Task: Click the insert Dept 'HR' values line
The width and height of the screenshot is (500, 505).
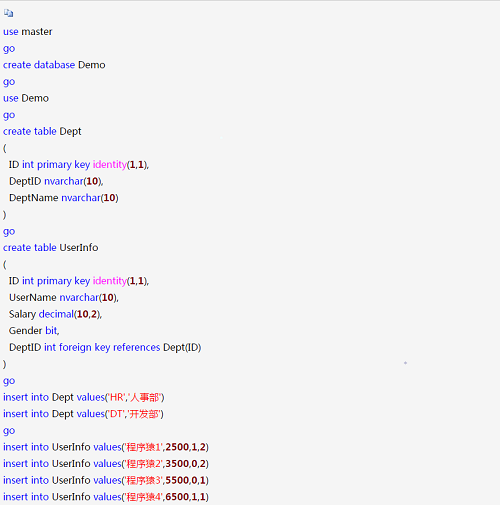Action: coord(84,397)
